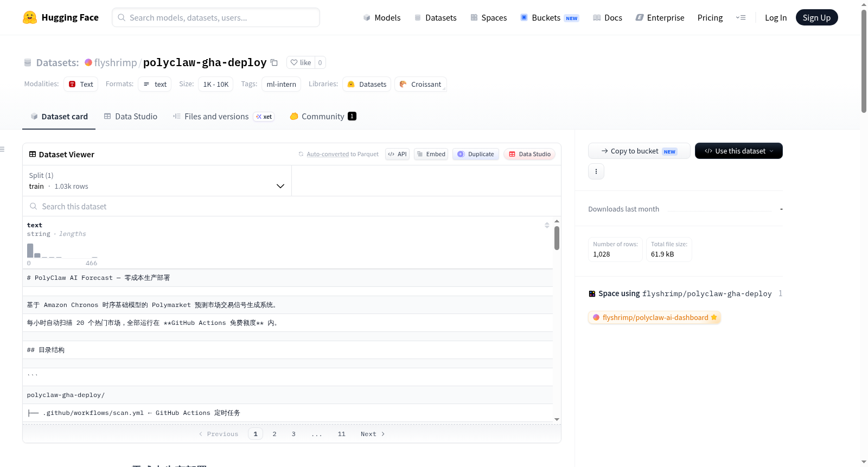The image size is (868, 467).
Task: Click the API button in Dataset Viewer
Action: click(x=397, y=154)
